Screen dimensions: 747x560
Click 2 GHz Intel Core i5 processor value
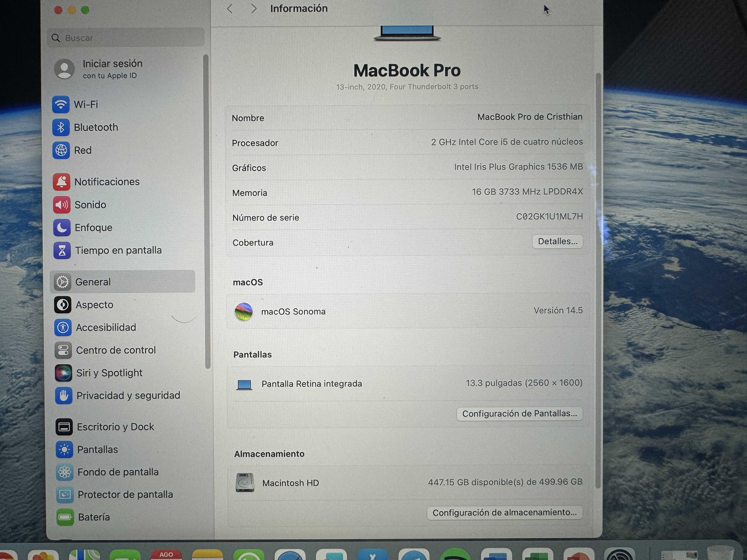point(507,142)
